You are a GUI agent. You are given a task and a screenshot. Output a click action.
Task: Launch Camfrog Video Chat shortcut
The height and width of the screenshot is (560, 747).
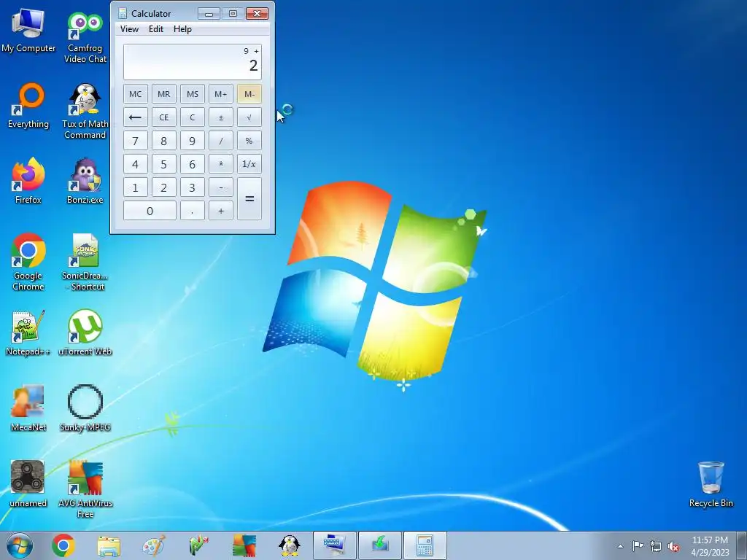pyautogui.click(x=85, y=37)
